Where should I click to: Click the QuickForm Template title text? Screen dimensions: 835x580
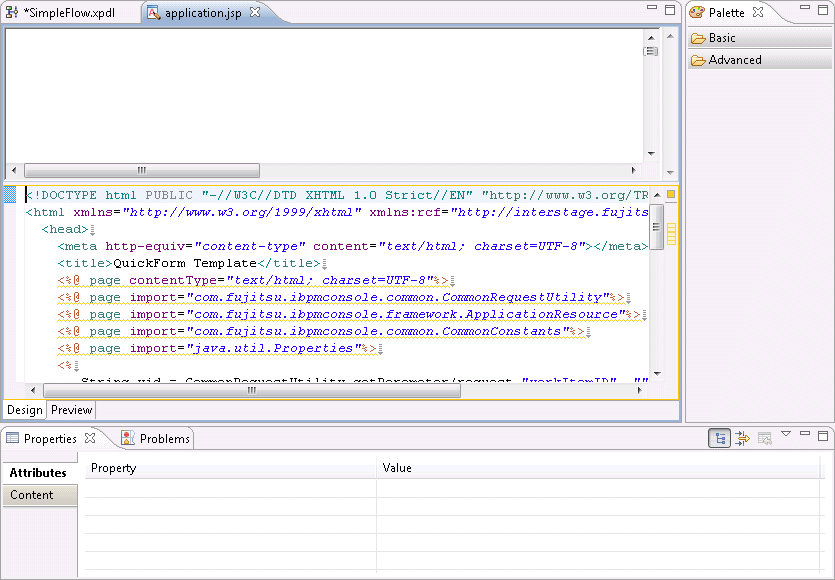(x=185, y=263)
